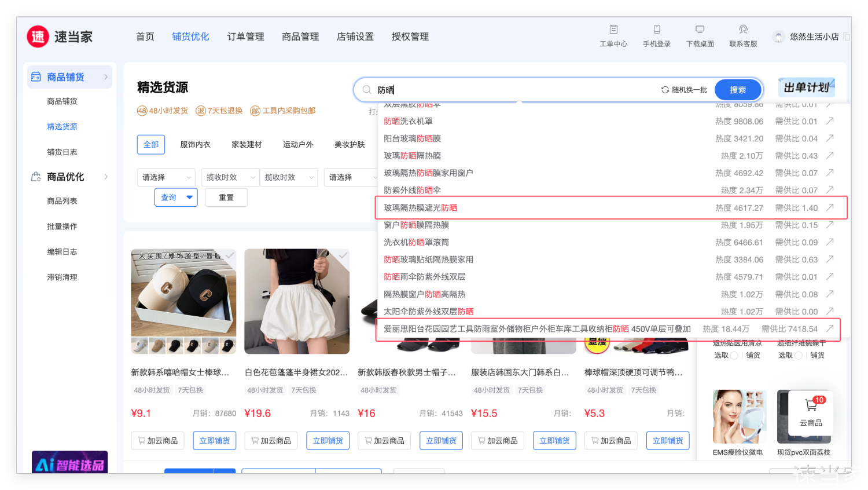Open the first 请选择 dropdown
Viewport: 868px width, 490px height.
166,177
